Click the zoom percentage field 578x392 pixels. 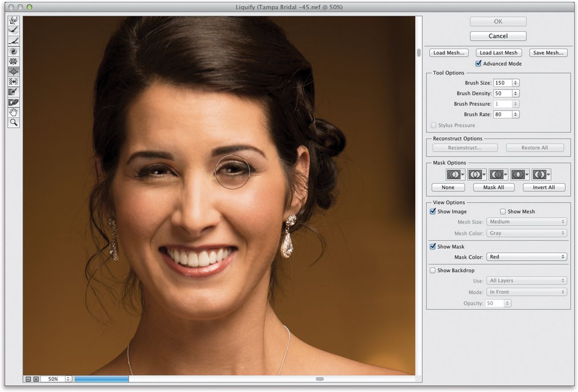tap(53, 379)
